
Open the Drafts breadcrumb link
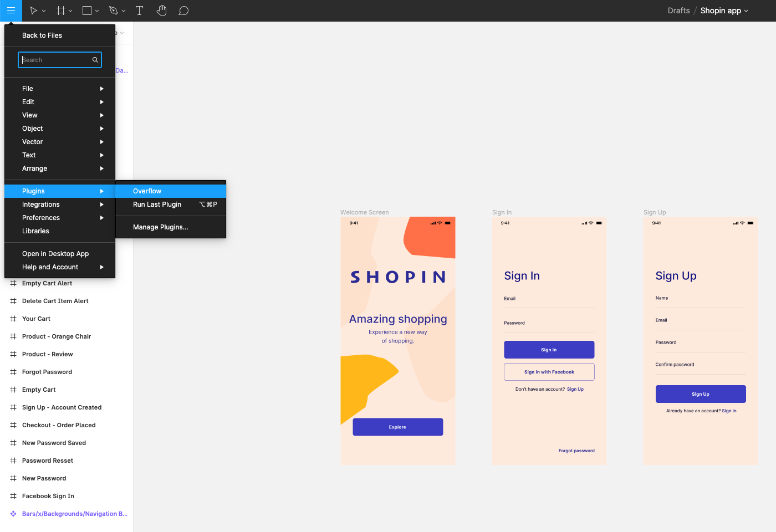[678, 10]
